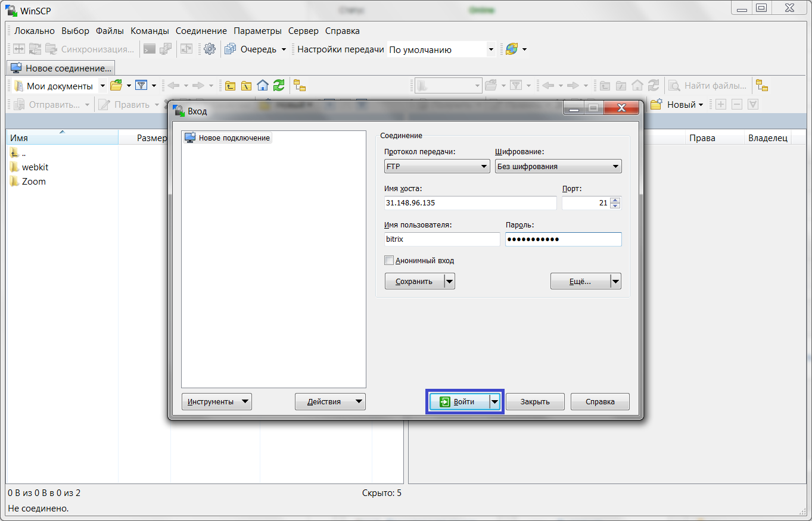Click the globe session refresh icon
The image size is (812, 521).
(512, 49)
